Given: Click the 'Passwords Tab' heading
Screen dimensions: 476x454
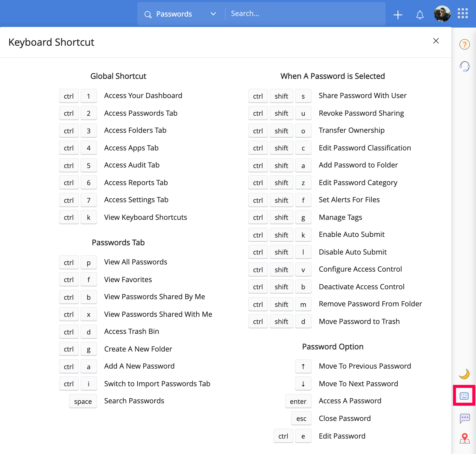Looking at the screenshot, I should click(118, 243).
